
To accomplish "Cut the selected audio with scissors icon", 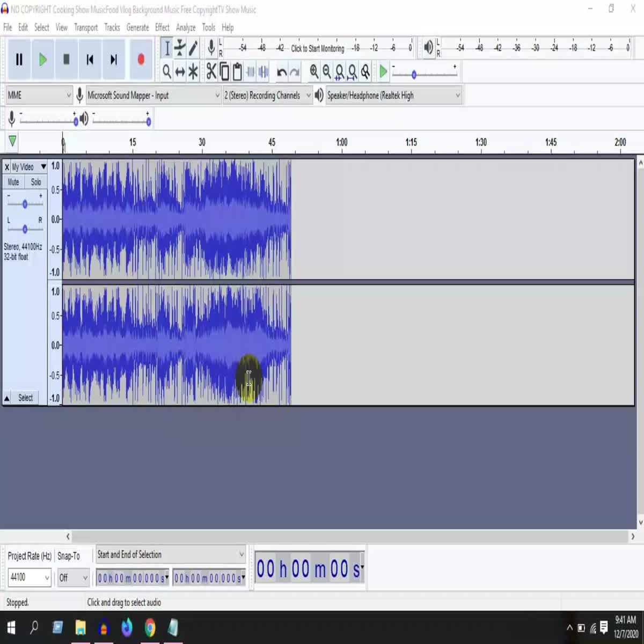I will pyautogui.click(x=211, y=70).
